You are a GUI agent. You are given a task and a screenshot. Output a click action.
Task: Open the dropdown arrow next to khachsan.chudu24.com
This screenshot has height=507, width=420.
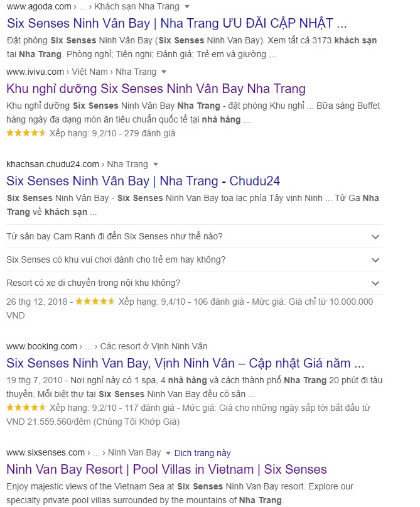156,163
